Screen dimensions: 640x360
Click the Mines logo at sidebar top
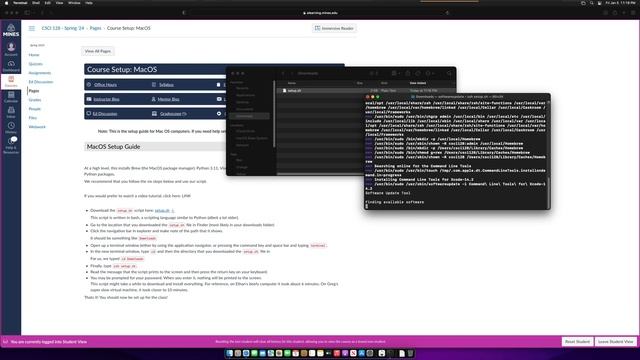(x=11, y=30)
